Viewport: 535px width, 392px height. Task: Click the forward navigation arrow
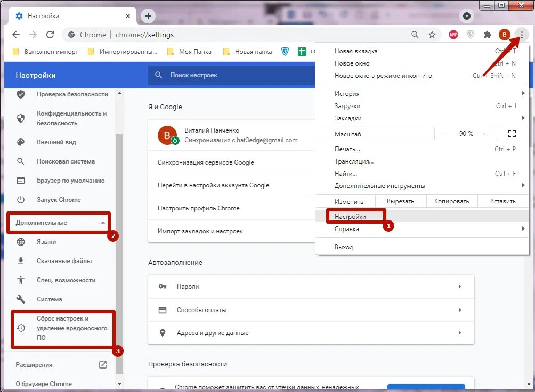33,35
